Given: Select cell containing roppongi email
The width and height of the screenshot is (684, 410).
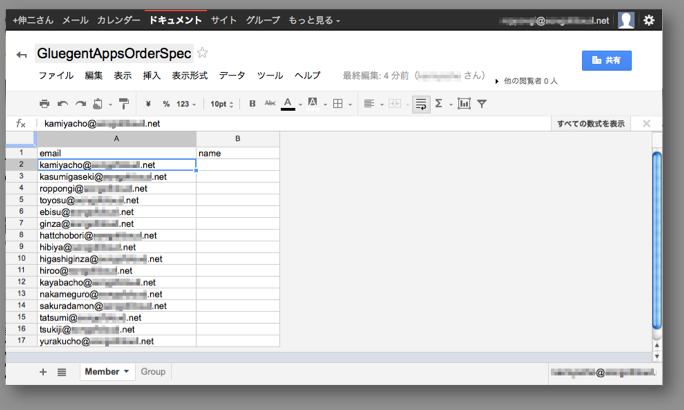Looking at the screenshot, I should coord(116,188).
